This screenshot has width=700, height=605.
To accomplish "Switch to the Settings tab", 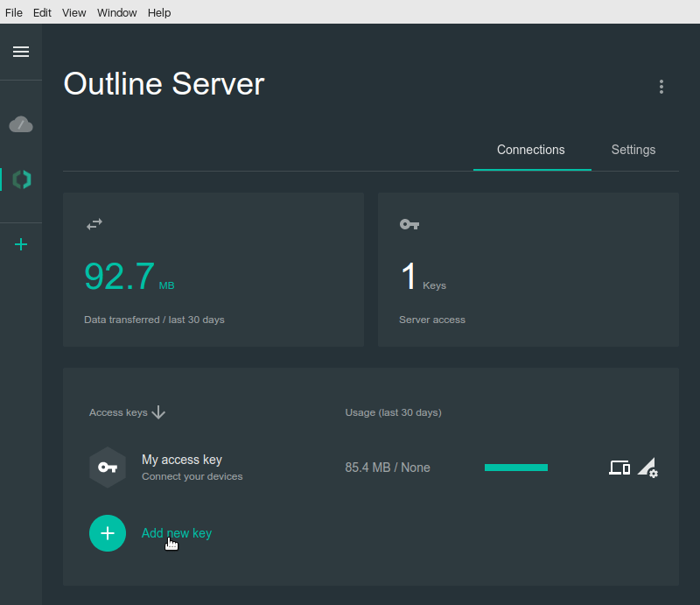I will [x=633, y=150].
